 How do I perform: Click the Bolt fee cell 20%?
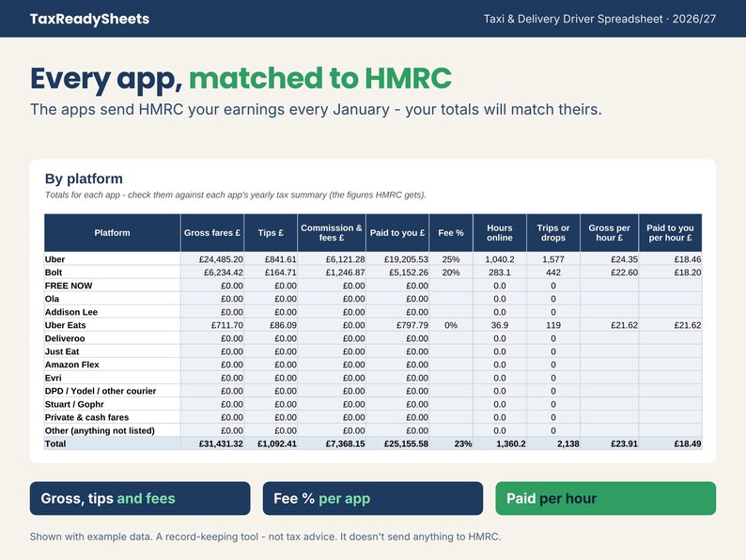[451, 272]
